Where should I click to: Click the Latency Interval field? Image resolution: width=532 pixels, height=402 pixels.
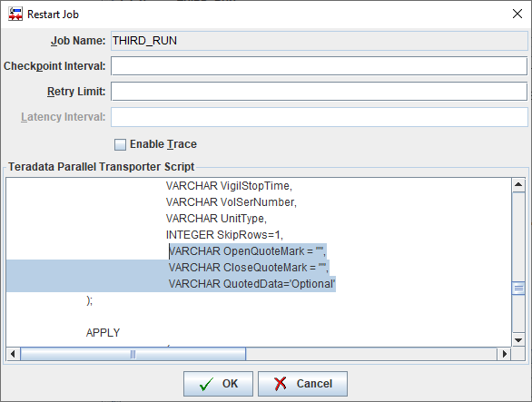point(319,117)
